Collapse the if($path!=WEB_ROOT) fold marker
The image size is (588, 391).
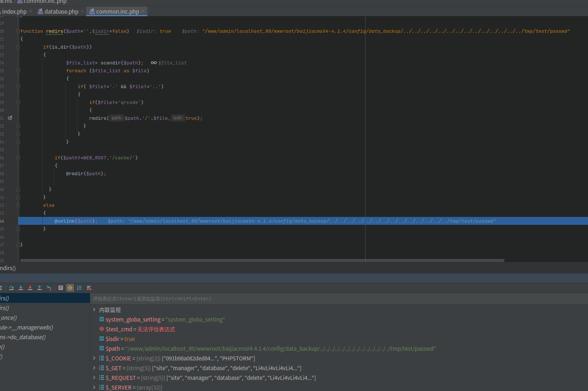click(18, 158)
